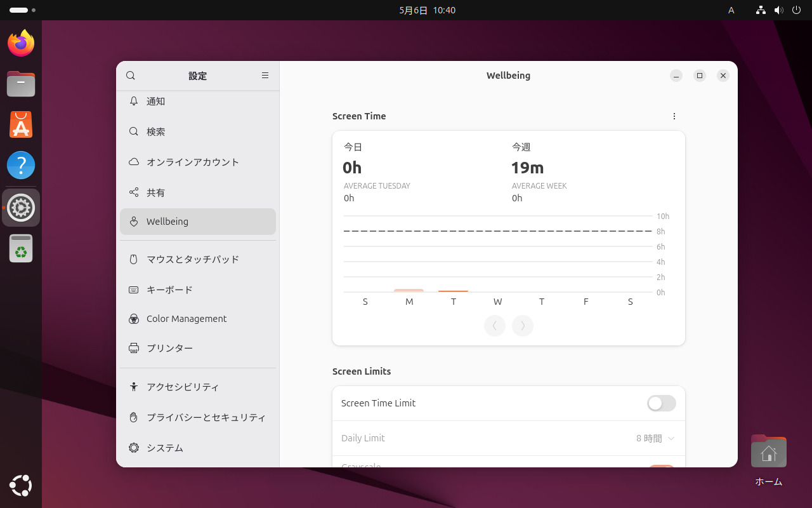Open the clock 5月6日 10:40 calendar
812x508 pixels.
[427, 10]
